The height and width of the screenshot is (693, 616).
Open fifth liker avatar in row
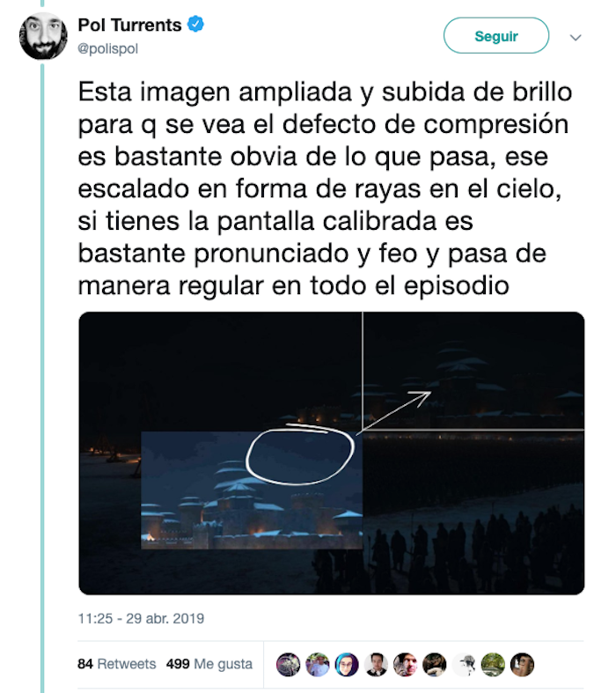pos(405,664)
